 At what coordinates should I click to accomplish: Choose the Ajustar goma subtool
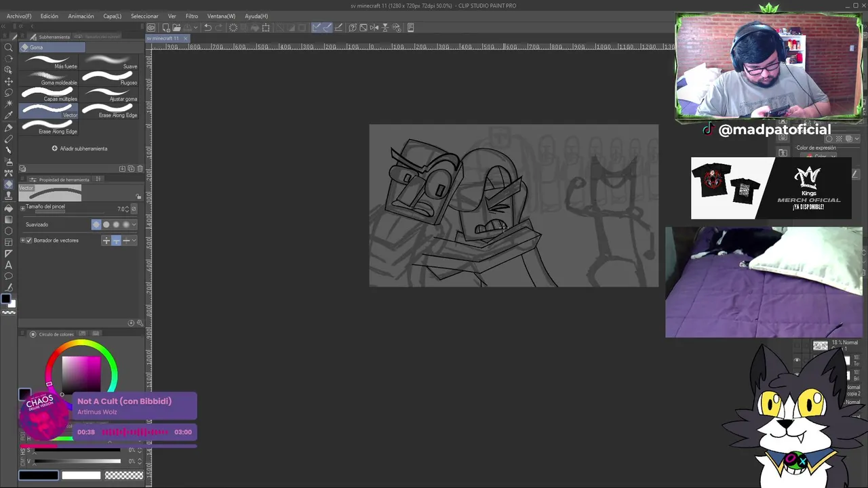pyautogui.click(x=109, y=95)
